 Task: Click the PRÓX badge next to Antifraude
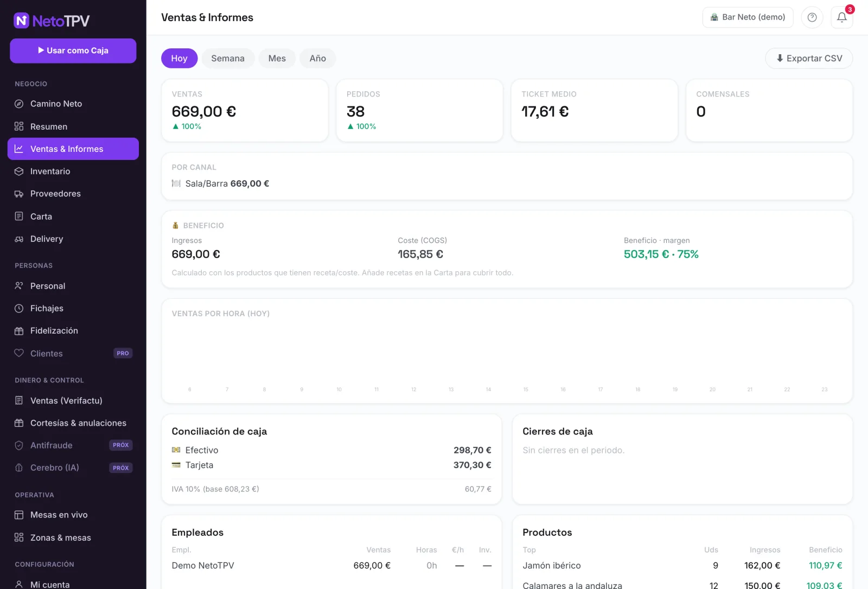[x=121, y=445]
